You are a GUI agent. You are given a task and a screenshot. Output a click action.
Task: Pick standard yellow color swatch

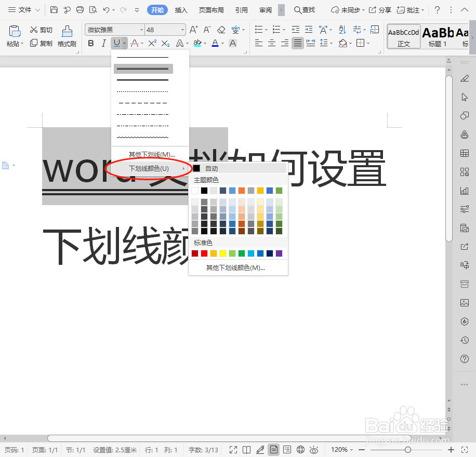pyautogui.click(x=223, y=253)
